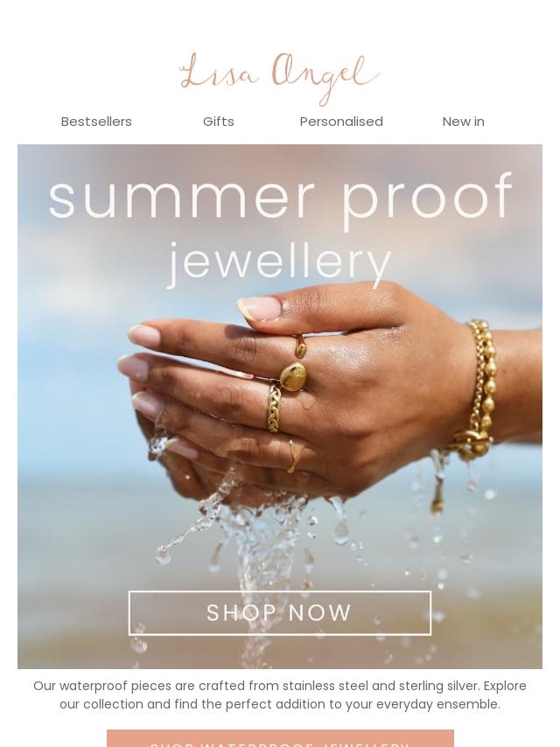Click the thumbnail of the thumb's fingernail

click(x=260, y=309)
